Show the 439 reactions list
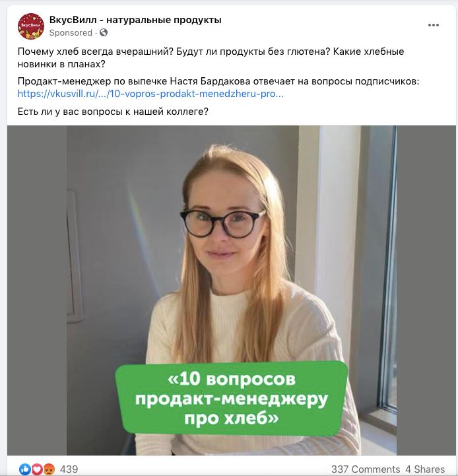 [x=69, y=469]
